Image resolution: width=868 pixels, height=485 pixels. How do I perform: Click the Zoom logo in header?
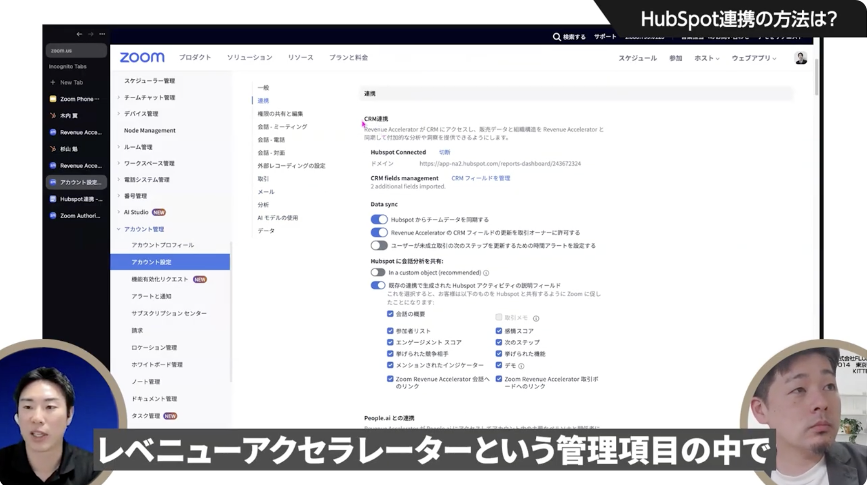[x=142, y=58]
